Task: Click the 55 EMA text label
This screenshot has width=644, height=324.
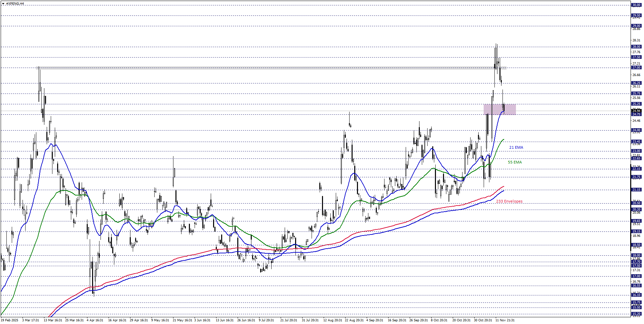Action: point(515,162)
